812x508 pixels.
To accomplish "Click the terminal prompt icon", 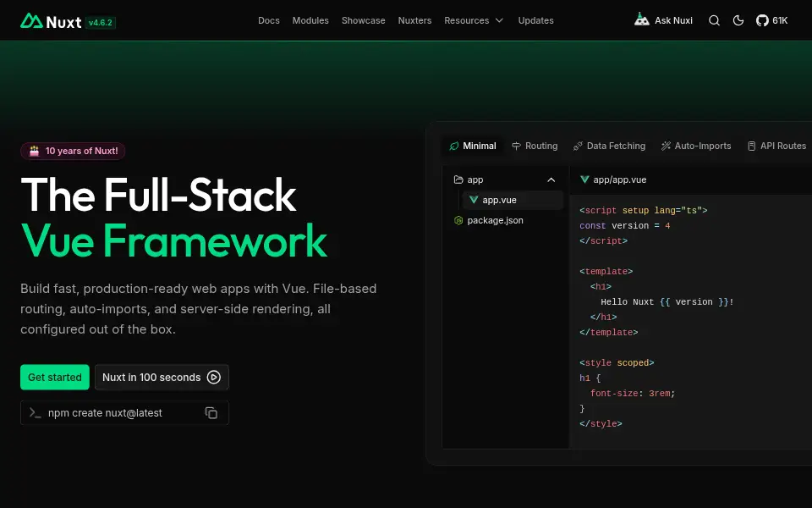I will coord(35,412).
